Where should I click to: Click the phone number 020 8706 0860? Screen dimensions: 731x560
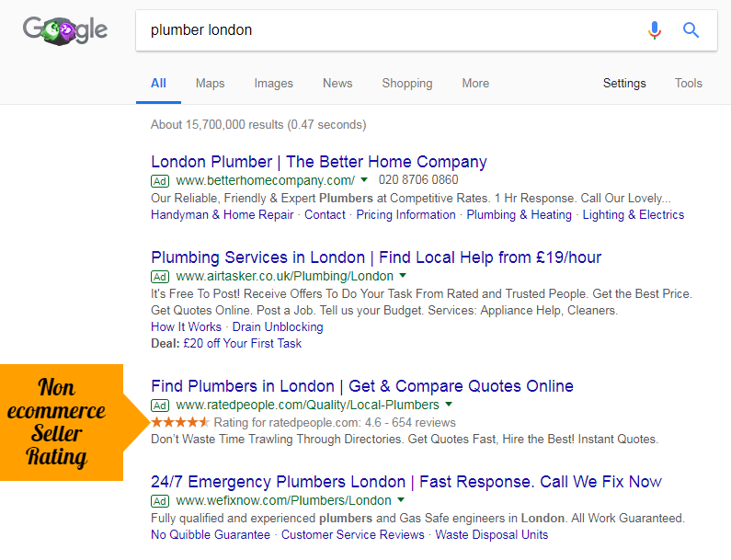(418, 180)
